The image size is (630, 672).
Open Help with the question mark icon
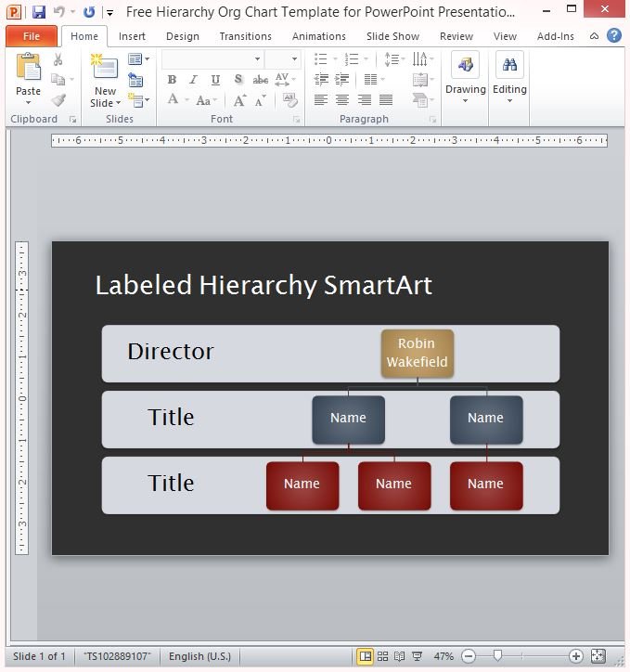pos(614,36)
